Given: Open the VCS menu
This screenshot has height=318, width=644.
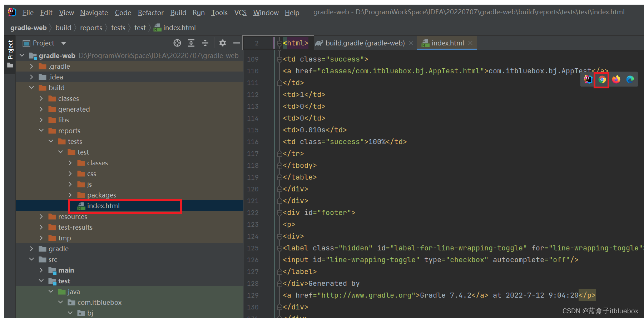Looking at the screenshot, I should point(241,13).
